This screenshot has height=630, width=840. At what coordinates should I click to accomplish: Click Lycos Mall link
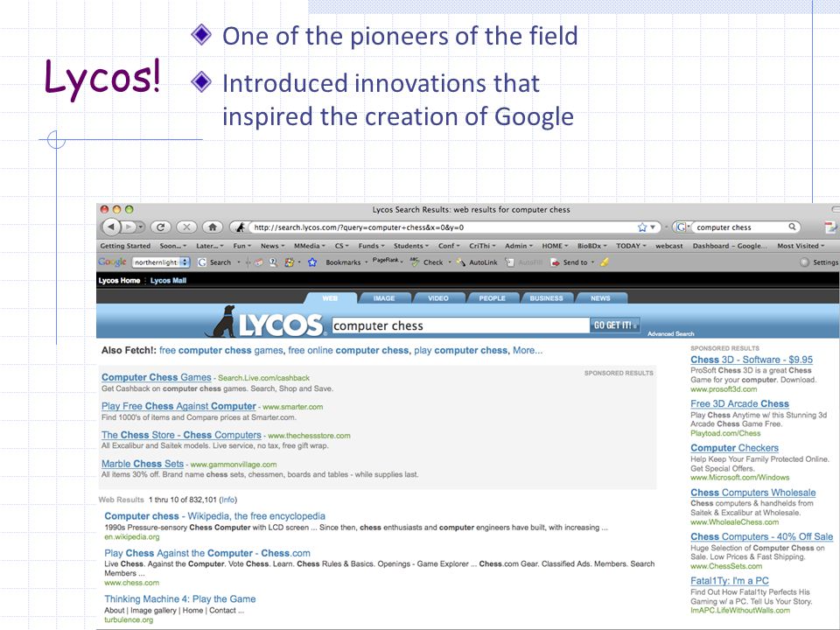point(168,280)
